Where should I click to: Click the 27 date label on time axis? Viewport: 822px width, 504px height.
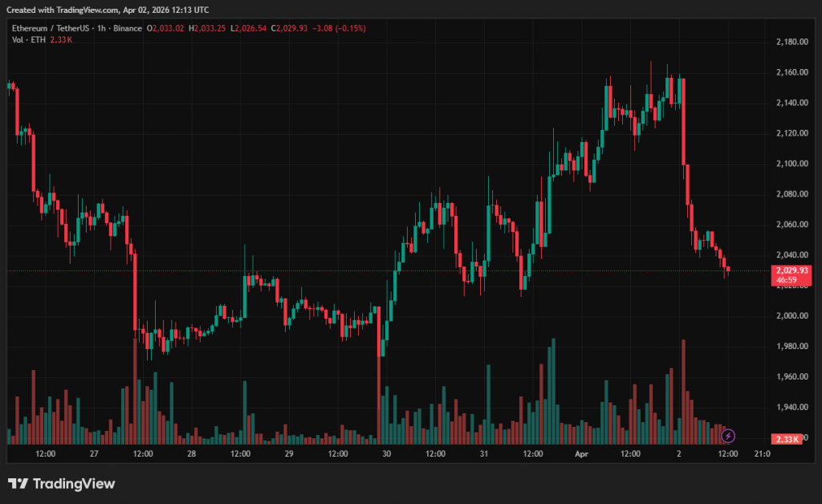click(x=94, y=453)
